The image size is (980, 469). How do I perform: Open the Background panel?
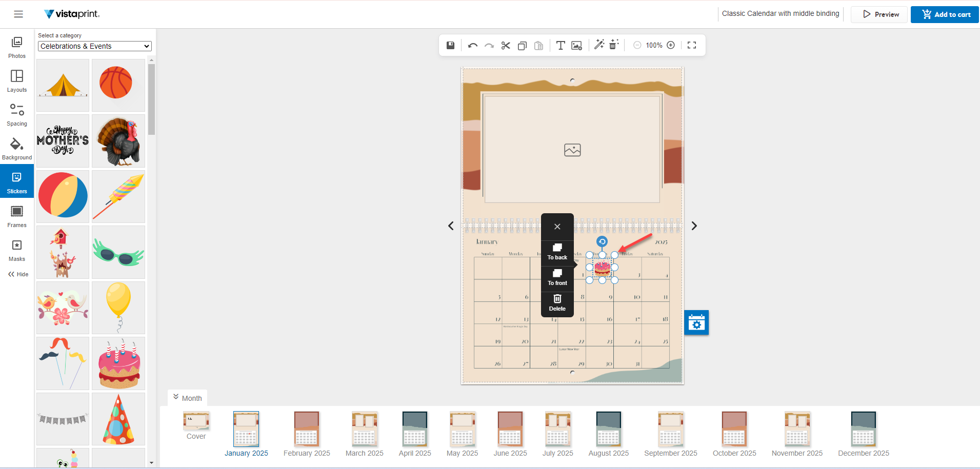(17, 149)
